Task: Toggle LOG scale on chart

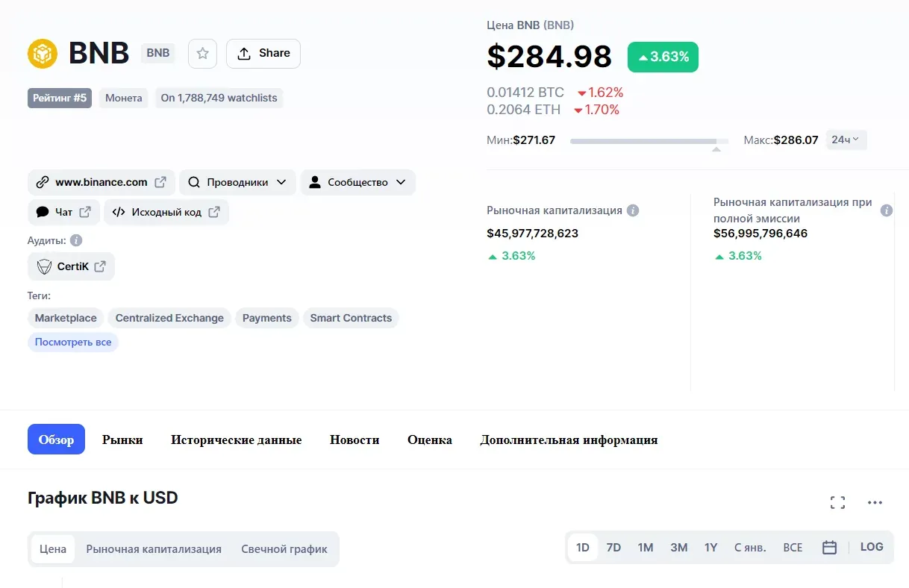Action: tap(872, 547)
